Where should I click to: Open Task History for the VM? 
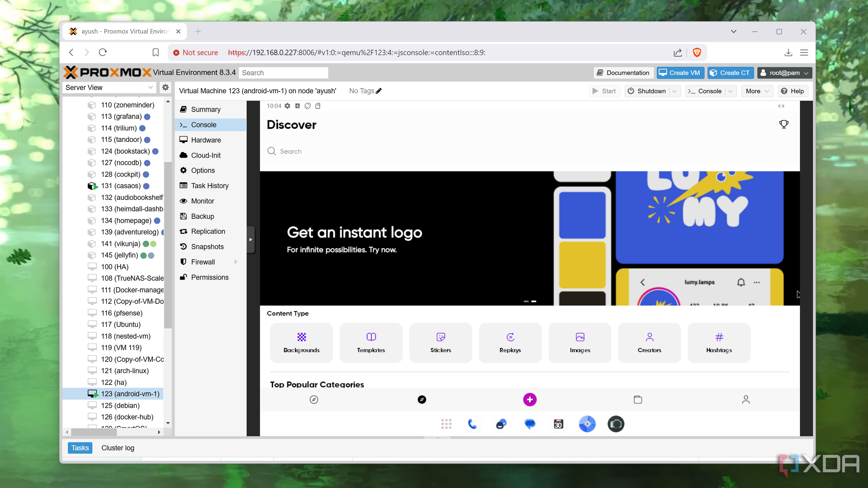click(x=210, y=185)
